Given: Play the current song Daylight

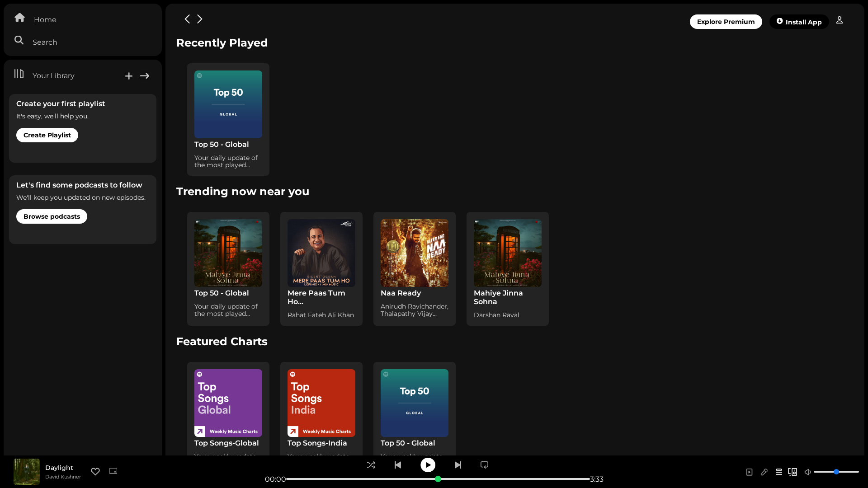Looking at the screenshot, I should pyautogui.click(x=428, y=465).
